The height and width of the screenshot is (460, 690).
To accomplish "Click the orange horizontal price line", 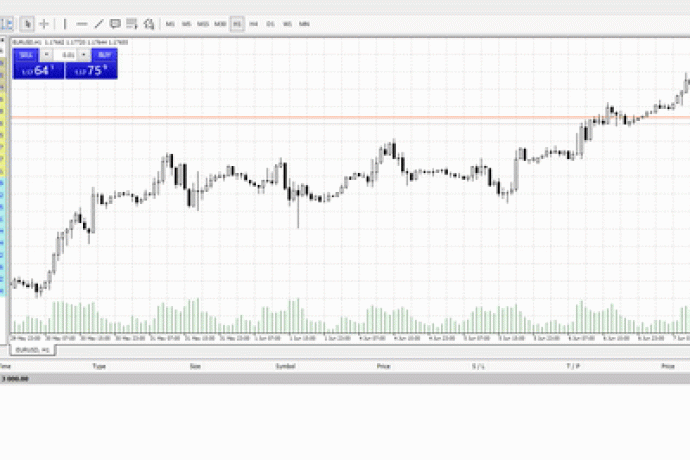I will 350,118.
